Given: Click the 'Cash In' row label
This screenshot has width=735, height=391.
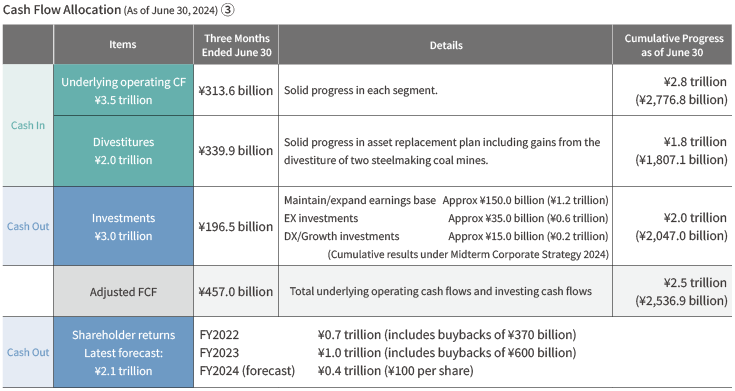Looking at the screenshot, I should 28,125.
